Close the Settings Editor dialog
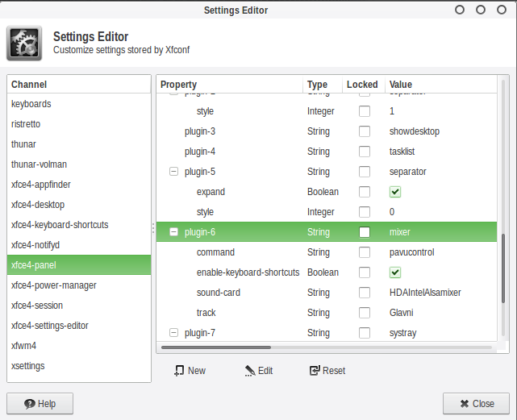 476,404
